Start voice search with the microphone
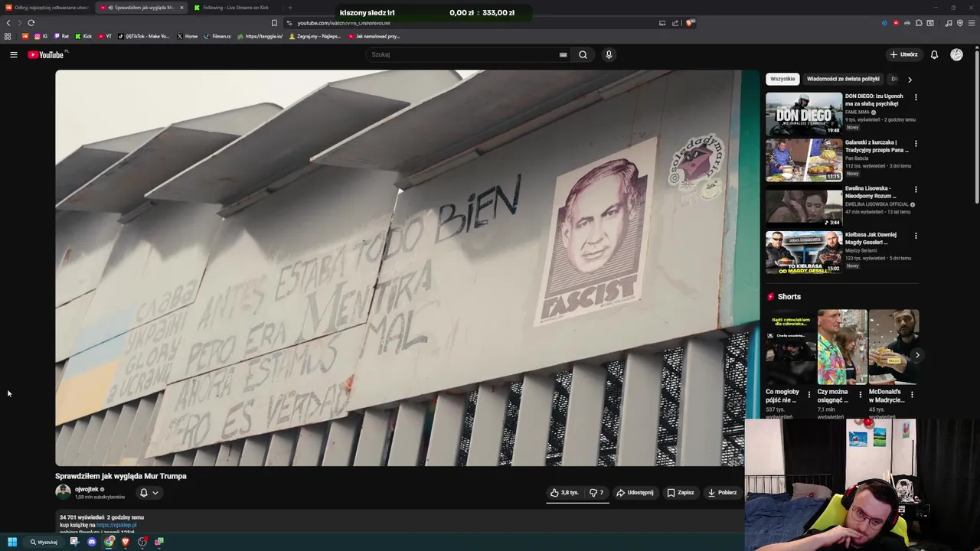Screen dimensions: 980x551 click(x=609, y=54)
